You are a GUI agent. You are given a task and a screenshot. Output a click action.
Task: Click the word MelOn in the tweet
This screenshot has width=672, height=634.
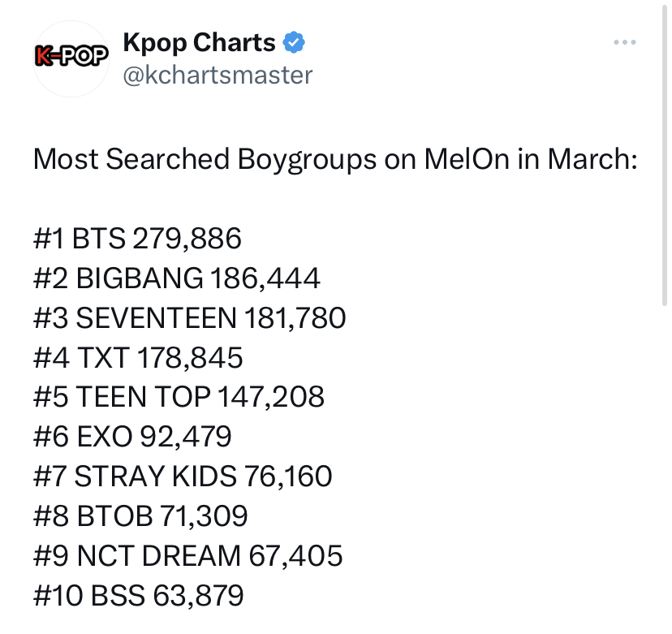pyautogui.click(x=467, y=159)
